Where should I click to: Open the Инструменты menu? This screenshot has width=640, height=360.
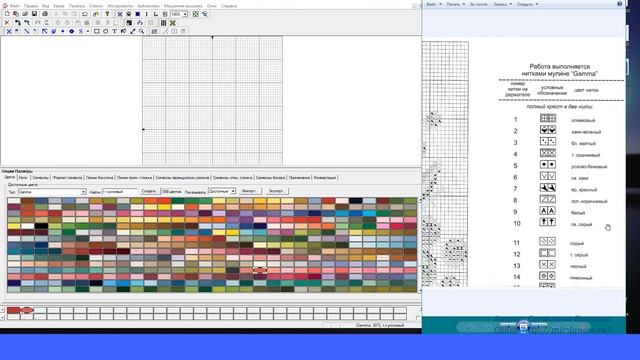click(x=120, y=6)
